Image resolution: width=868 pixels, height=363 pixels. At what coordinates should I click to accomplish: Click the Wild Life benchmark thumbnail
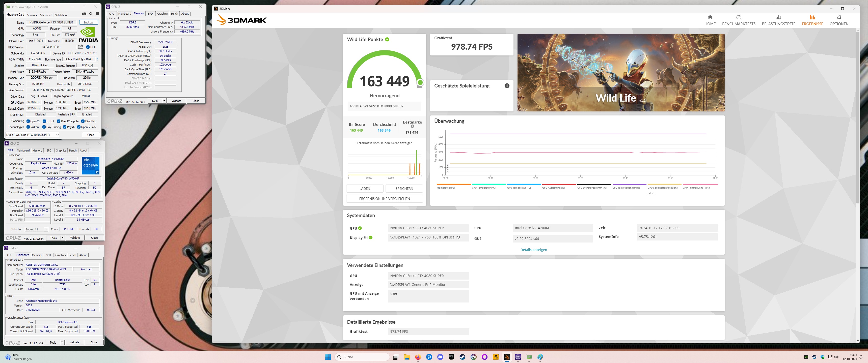point(621,72)
